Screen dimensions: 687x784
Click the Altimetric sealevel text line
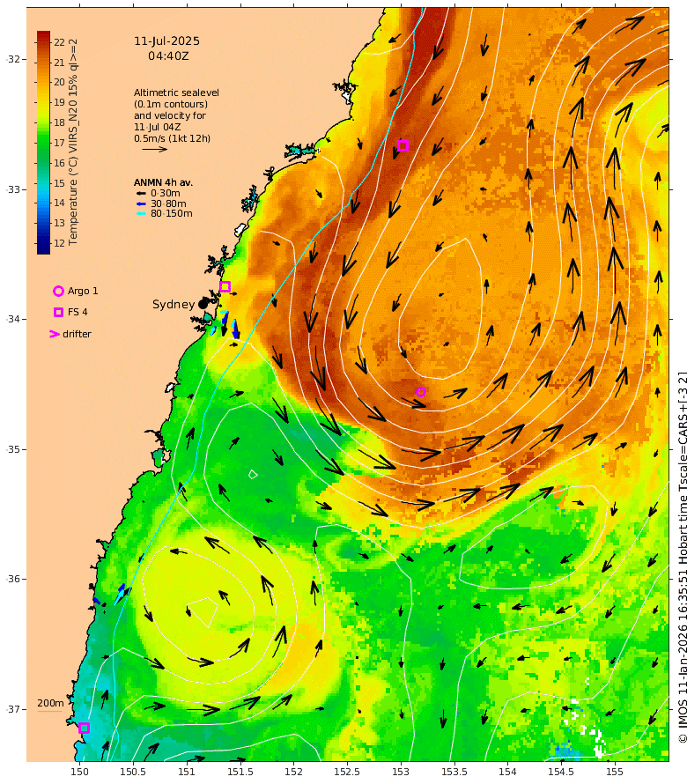(176, 92)
